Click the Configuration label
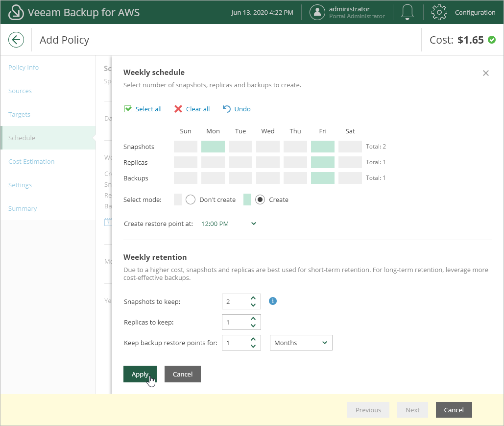 [475, 12]
